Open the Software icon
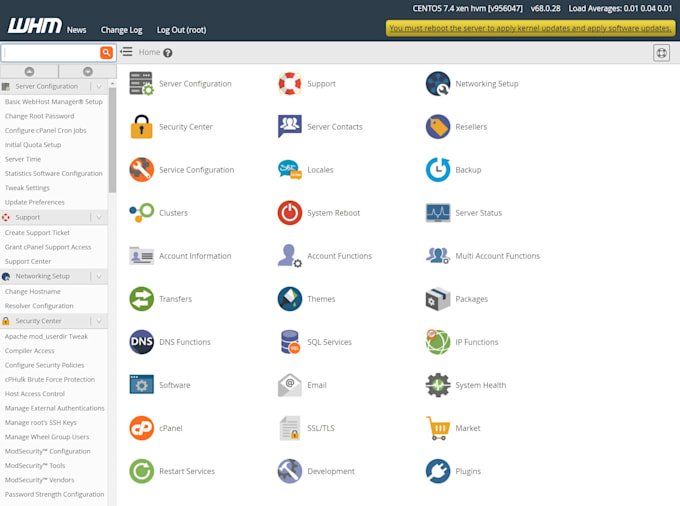Screen dimensions: 680x506 click(141, 385)
